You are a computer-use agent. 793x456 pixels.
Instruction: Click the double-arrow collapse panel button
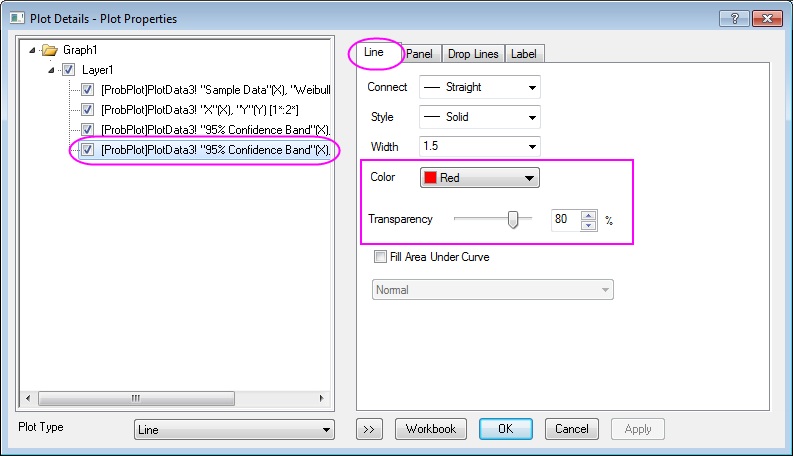click(x=369, y=429)
